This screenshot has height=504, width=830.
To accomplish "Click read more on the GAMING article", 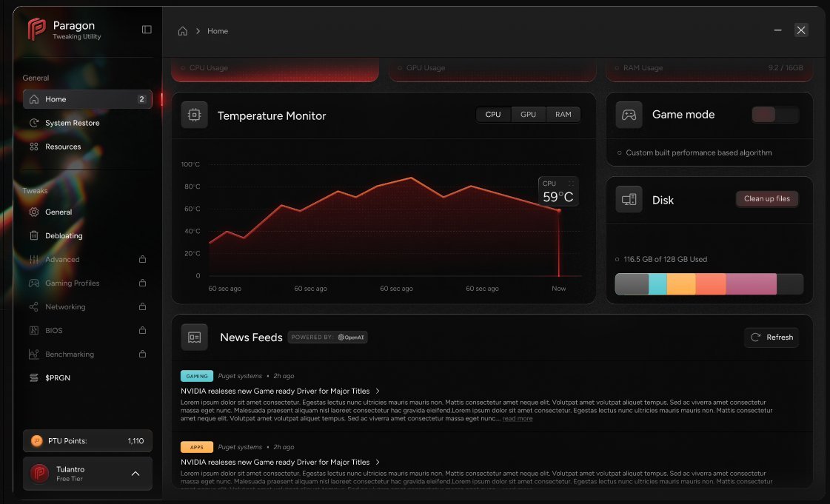I will point(517,419).
